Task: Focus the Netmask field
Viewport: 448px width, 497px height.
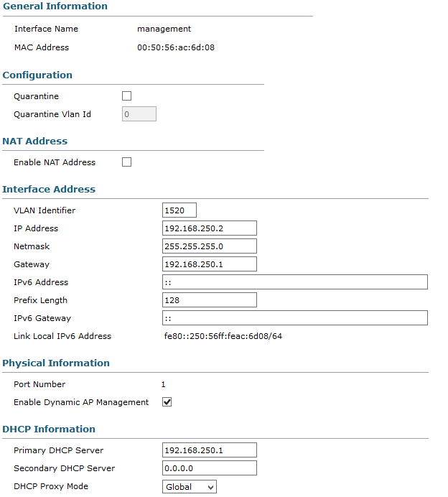Action: tap(210, 246)
